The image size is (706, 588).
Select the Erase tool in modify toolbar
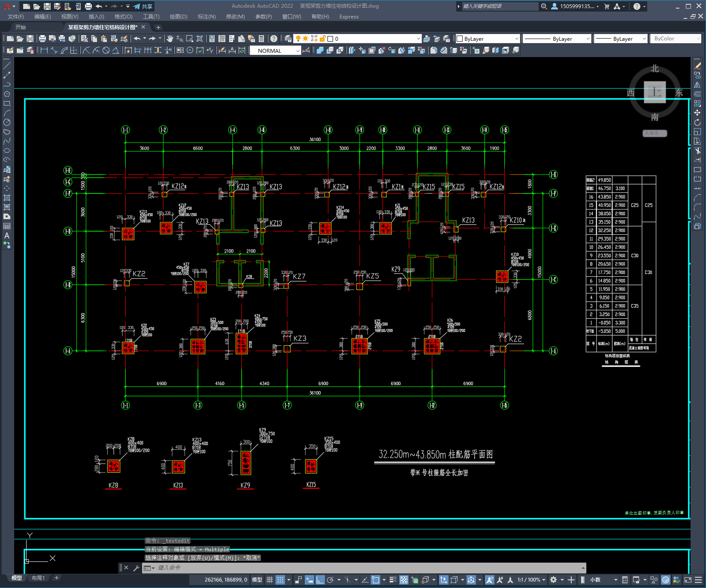(697, 66)
